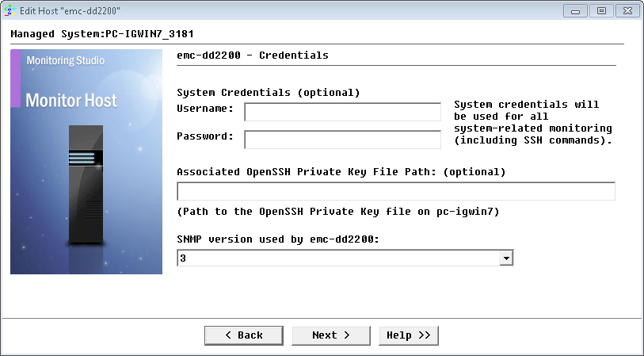Click the "Associated OpenSSH Private Key File Path: (optional)" label
Viewport: 644px width, 356px height.
341,172
